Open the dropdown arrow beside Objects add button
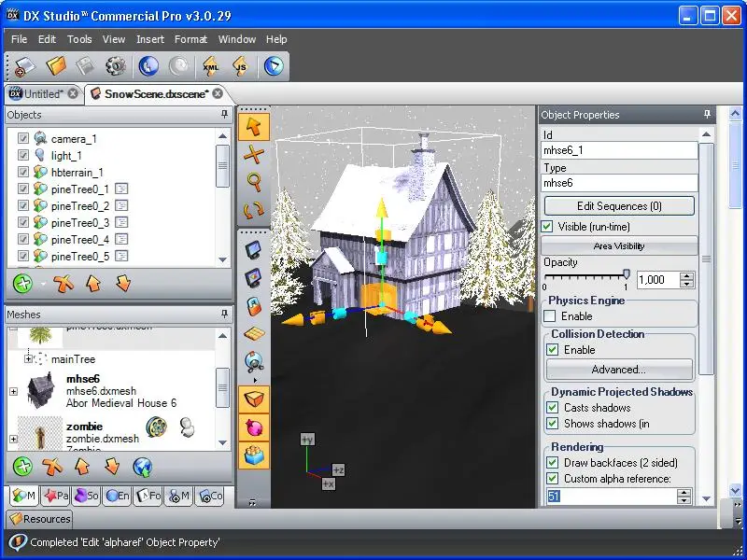The width and height of the screenshot is (747, 560). [x=43, y=284]
